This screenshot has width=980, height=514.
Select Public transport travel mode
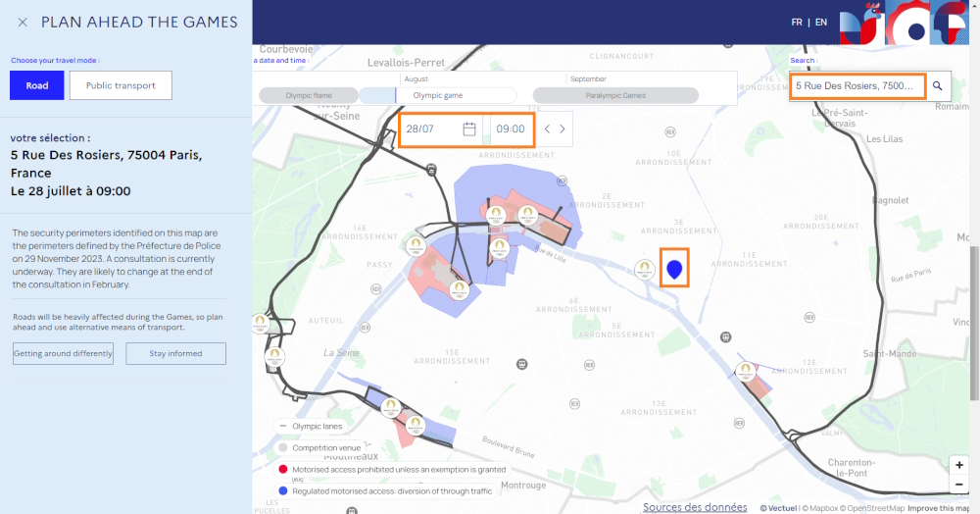coord(121,85)
